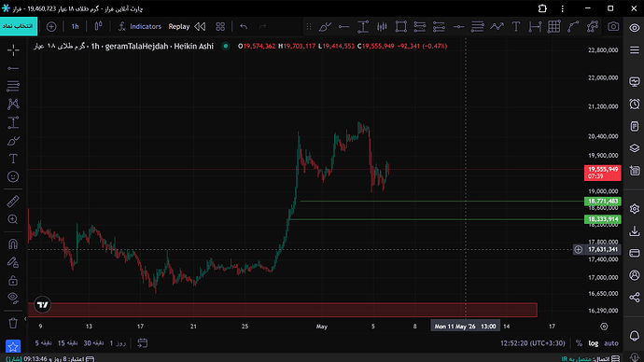This screenshot has height=362, width=644.
Task: Open timezone menu showing UTC+3:30
Action: (533, 343)
